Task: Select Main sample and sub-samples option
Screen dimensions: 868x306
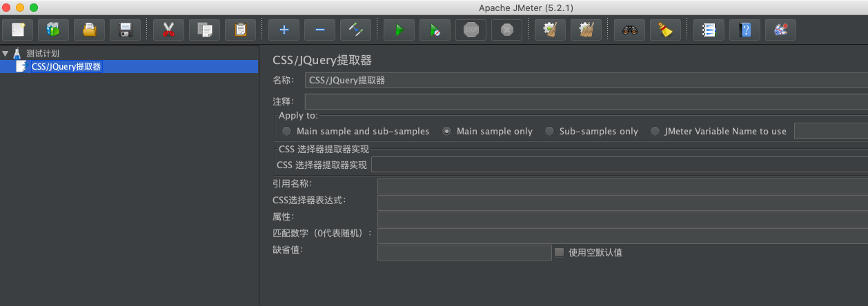Action: pos(287,131)
